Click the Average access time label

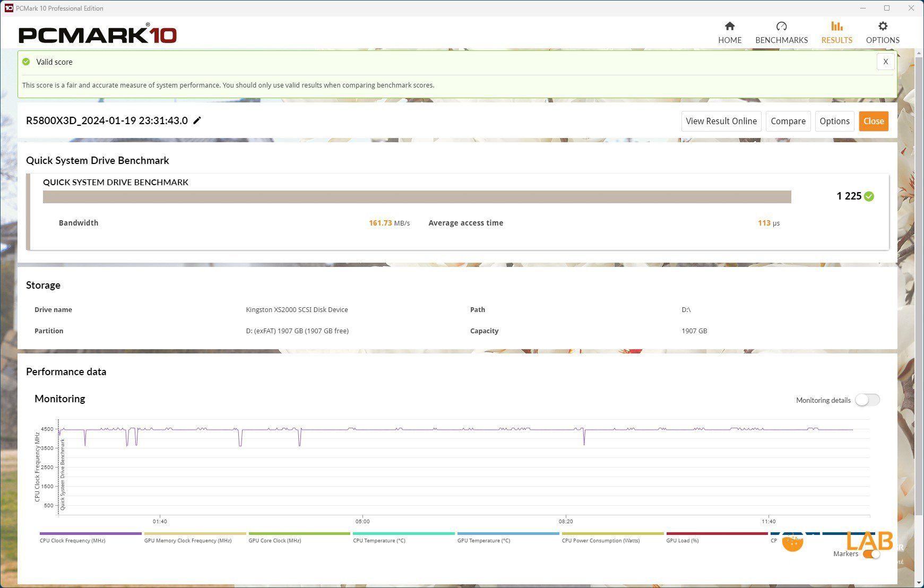[466, 223]
